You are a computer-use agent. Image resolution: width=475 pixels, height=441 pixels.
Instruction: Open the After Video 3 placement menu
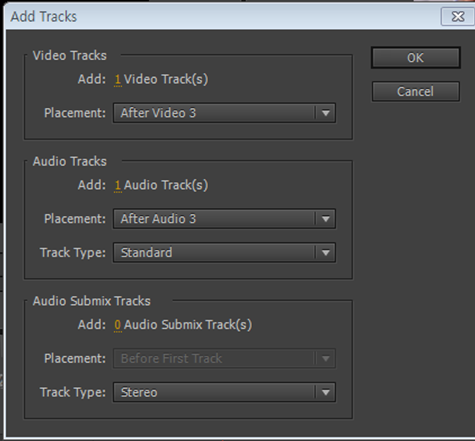(x=224, y=113)
